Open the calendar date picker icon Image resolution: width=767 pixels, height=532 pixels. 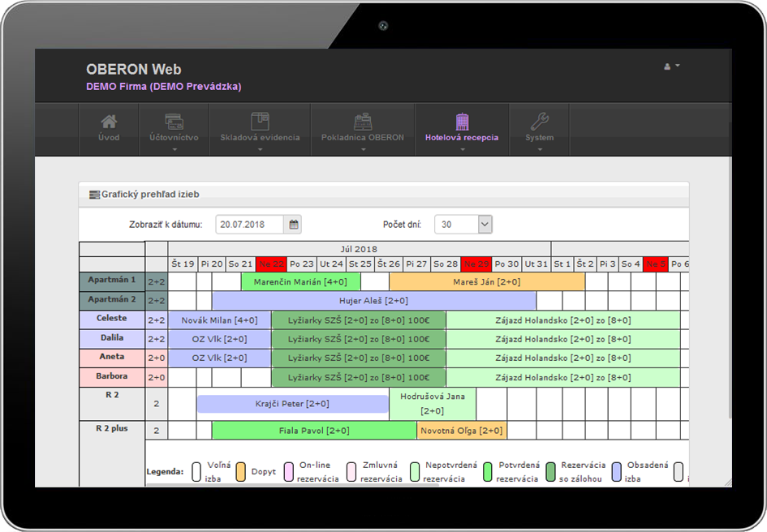click(294, 225)
